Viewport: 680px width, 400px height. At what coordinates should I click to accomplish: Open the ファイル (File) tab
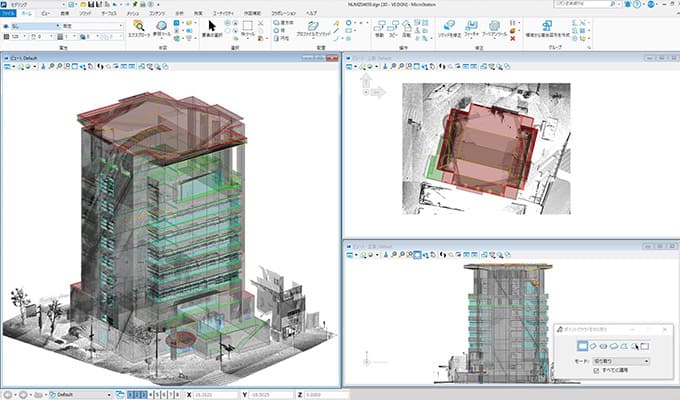coord(10,13)
